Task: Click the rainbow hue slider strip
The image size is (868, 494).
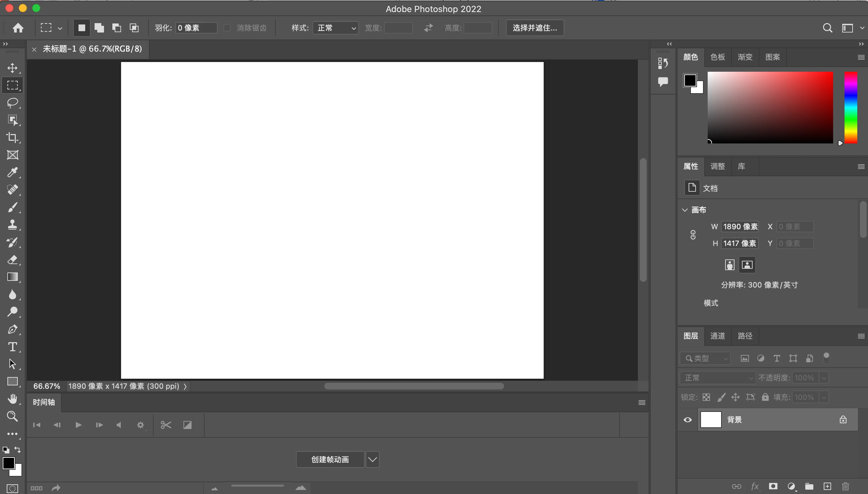Action: tap(850, 107)
